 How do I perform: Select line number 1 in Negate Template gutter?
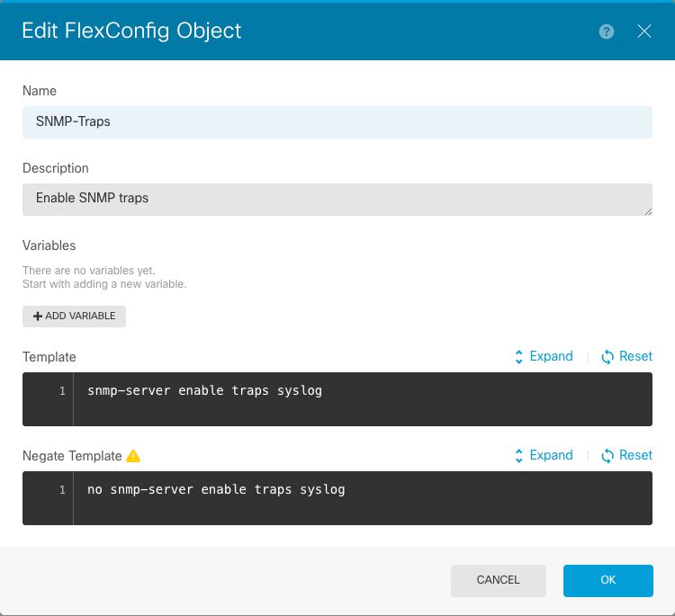62,490
